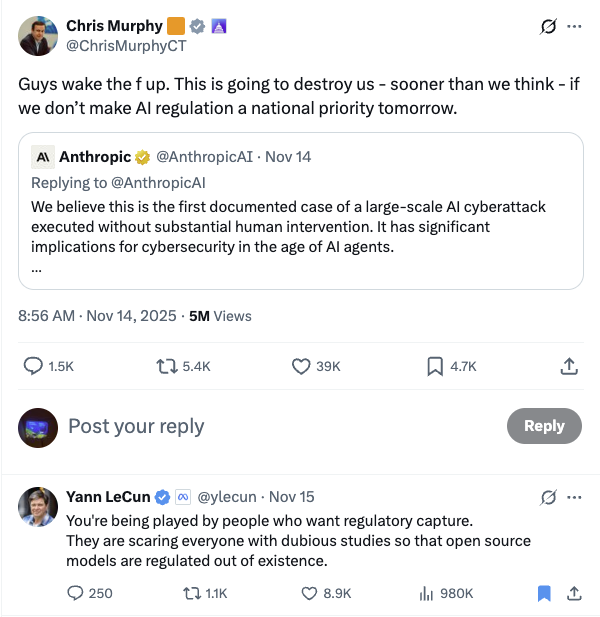Reply to Chris Murphy's post via comment icon
The width and height of the screenshot is (600, 617).
33,367
